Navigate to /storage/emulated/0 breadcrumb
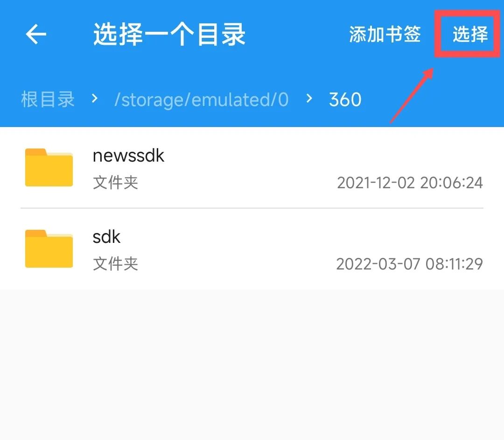 pyautogui.click(x=202, y=99)
